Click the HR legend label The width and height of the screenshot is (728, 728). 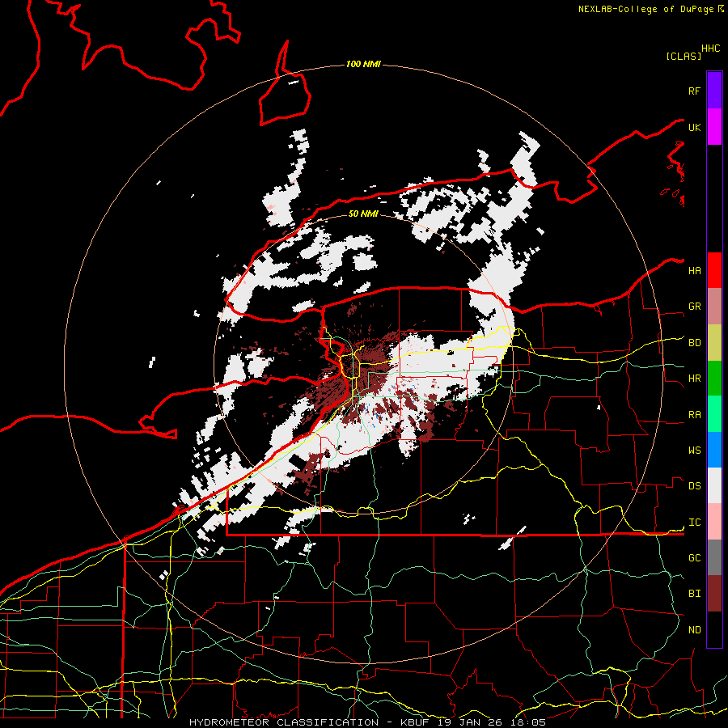coord(694,379)
